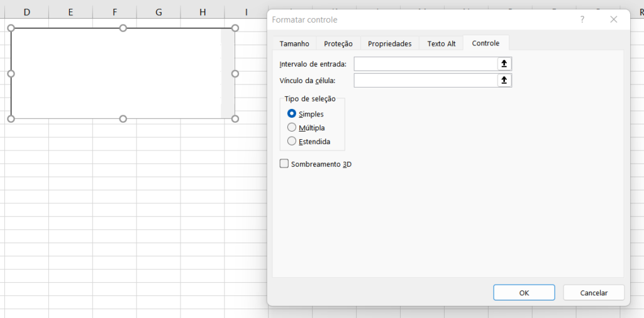Pick the Estendida selection type

(x=292, y=142)
